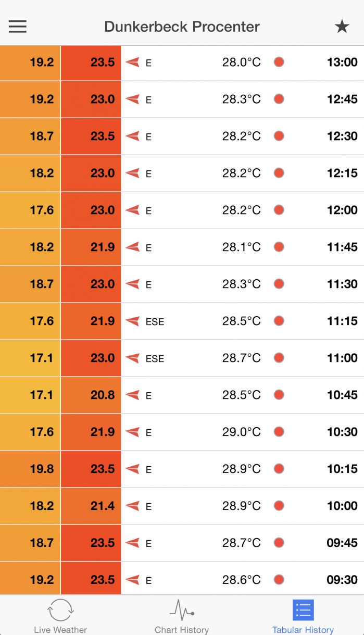Tap red 20.8 gust cell

pos(91,395)
